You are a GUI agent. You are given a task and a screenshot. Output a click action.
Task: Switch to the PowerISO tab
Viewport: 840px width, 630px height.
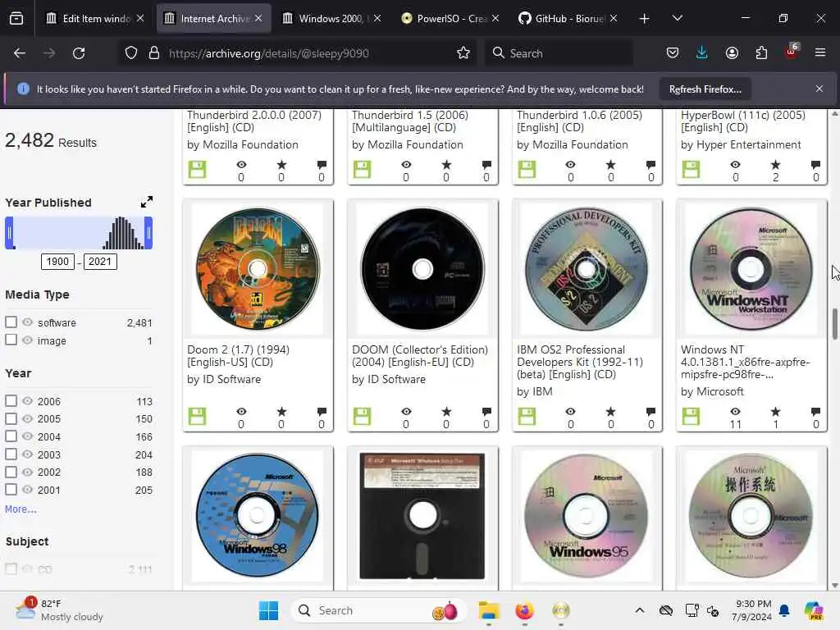(450, 19)
